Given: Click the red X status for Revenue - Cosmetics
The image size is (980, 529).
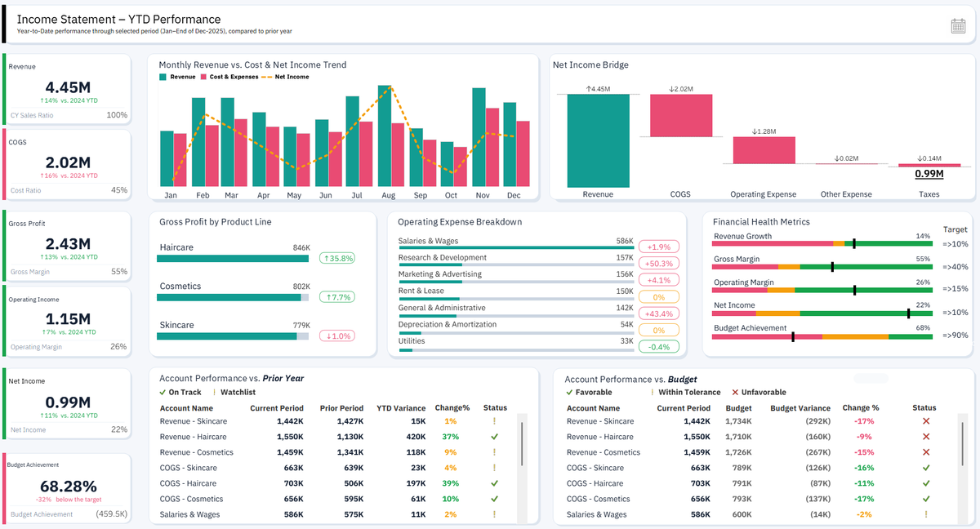Looking at the screenshot, I should tap(925, 452).
